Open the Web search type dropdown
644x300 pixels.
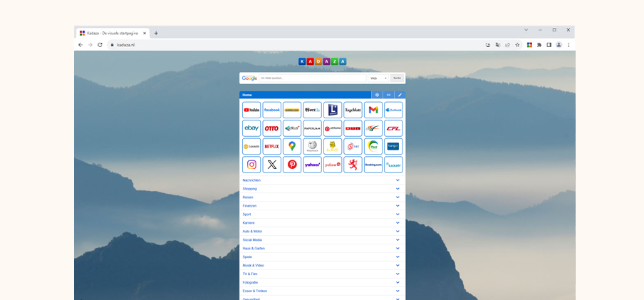[x=378, y=78]
